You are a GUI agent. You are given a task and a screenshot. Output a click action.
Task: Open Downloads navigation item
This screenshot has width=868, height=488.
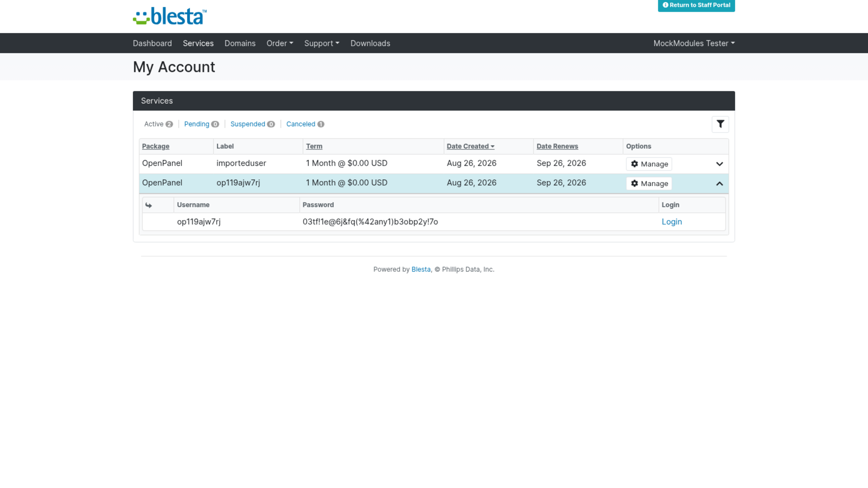click(x=370, y=43)
